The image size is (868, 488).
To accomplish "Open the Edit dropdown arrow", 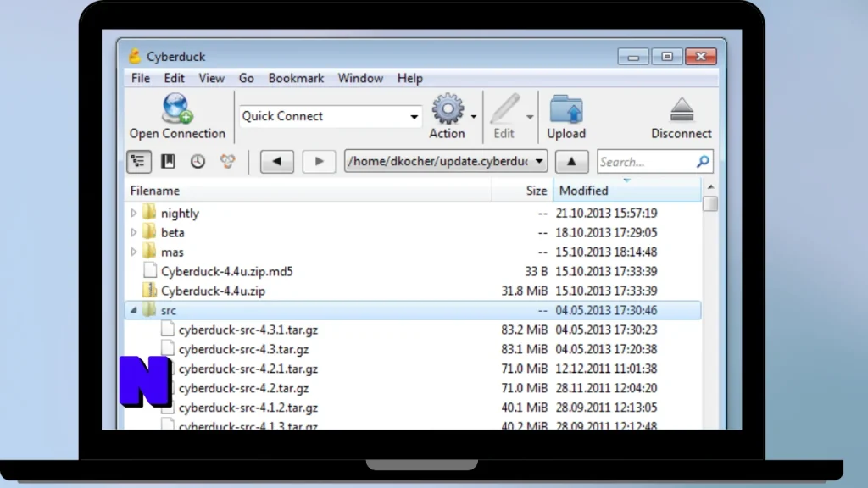I will coord(530,117).
